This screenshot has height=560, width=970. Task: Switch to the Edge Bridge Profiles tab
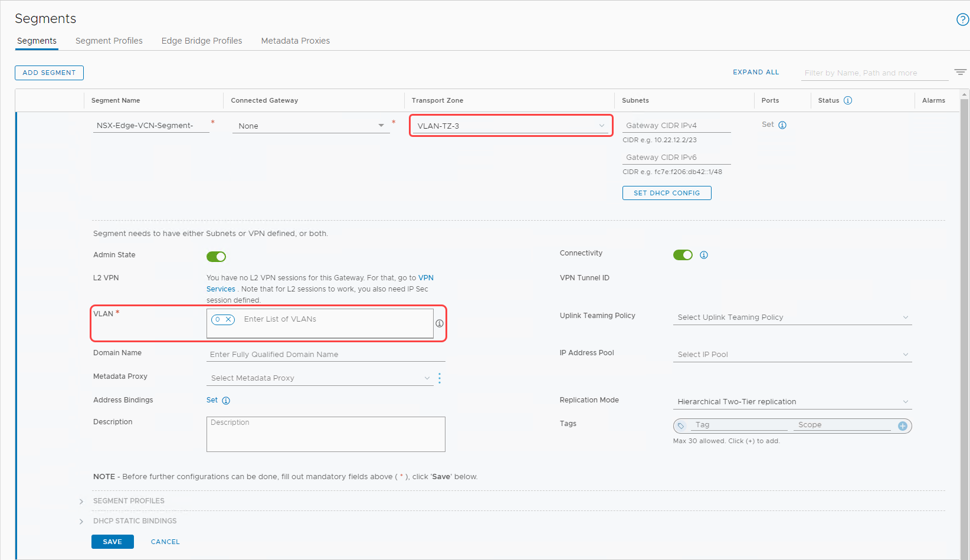202,40
